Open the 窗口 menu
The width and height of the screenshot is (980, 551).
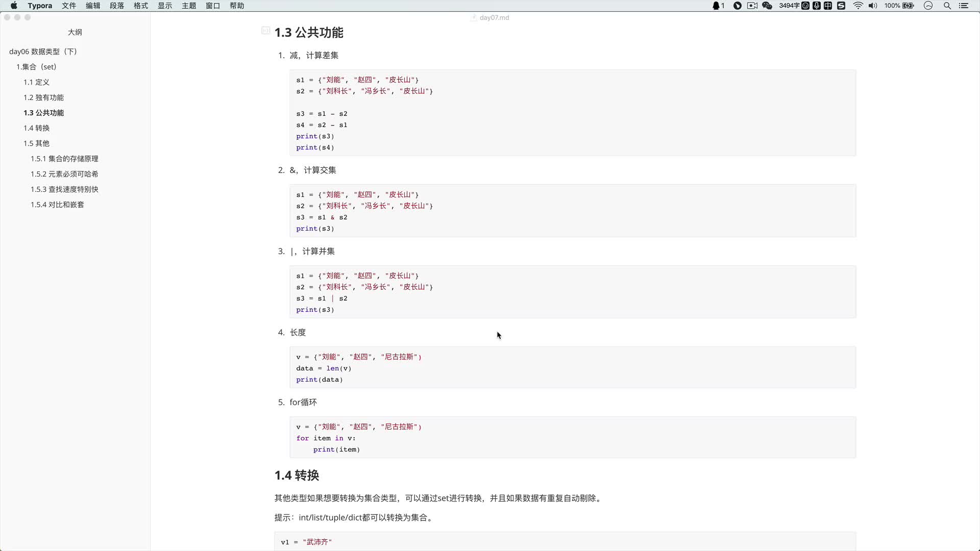[x=213, y=6]
